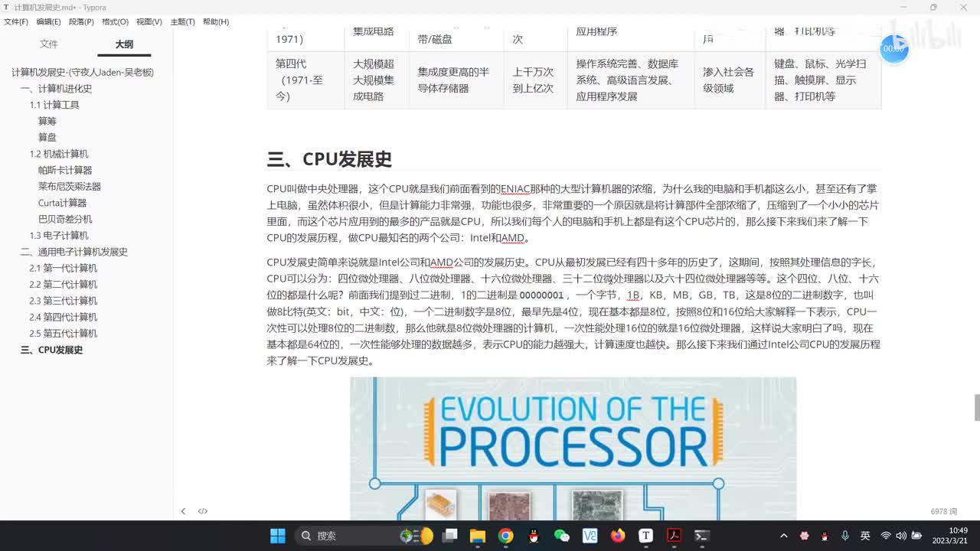Open File Explorer from taskbar
Viewport: 980px width, 551px height.
[478, 536]
